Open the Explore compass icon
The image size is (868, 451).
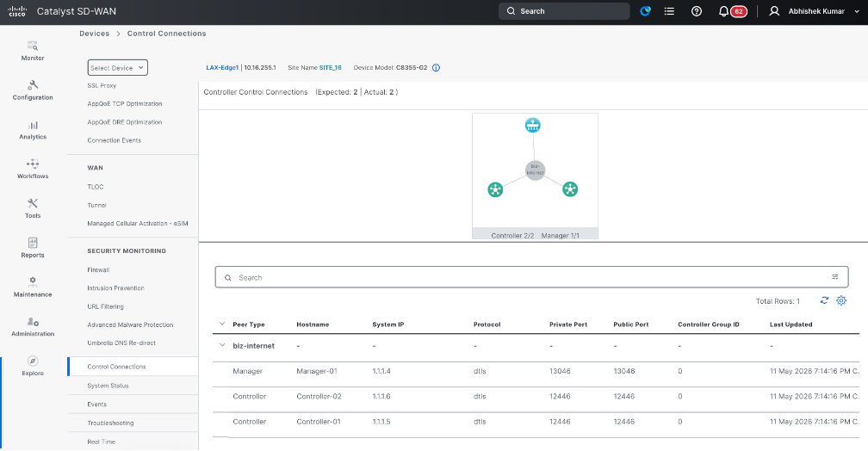point(33,361)
